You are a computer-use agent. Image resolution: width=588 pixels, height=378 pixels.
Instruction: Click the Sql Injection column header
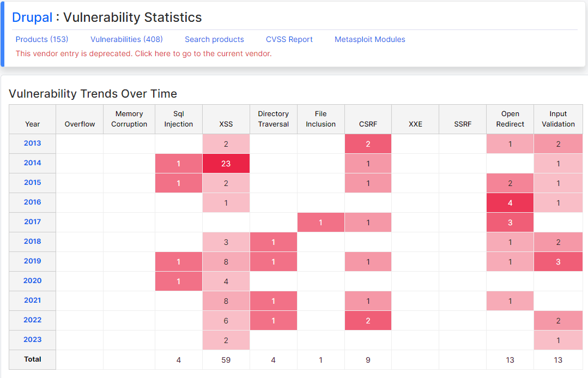click(179, 119)
